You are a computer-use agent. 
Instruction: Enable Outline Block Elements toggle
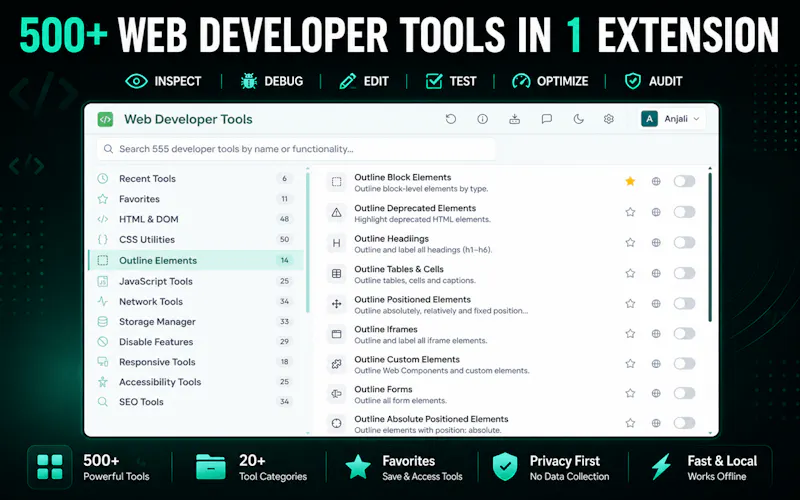tap(684, 181)
